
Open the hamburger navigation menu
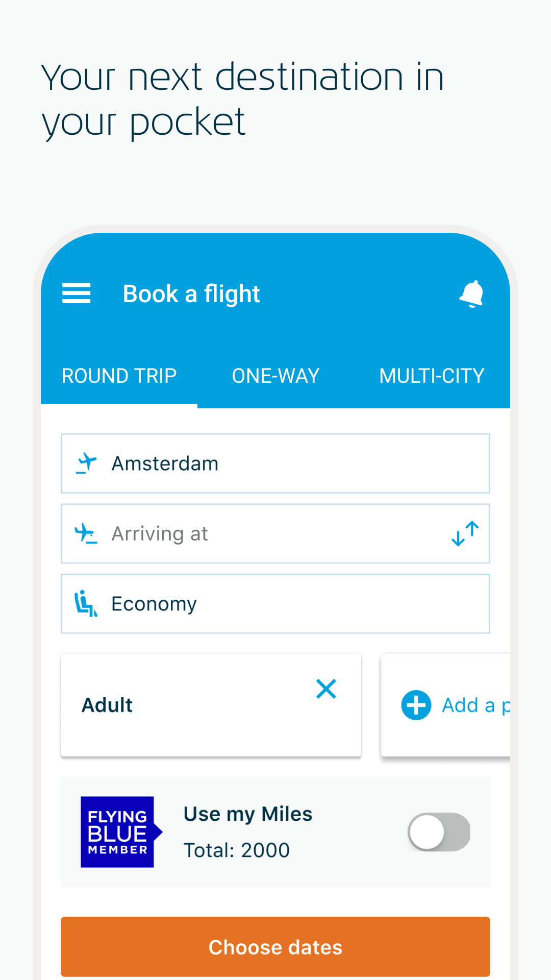coord(77,293)
